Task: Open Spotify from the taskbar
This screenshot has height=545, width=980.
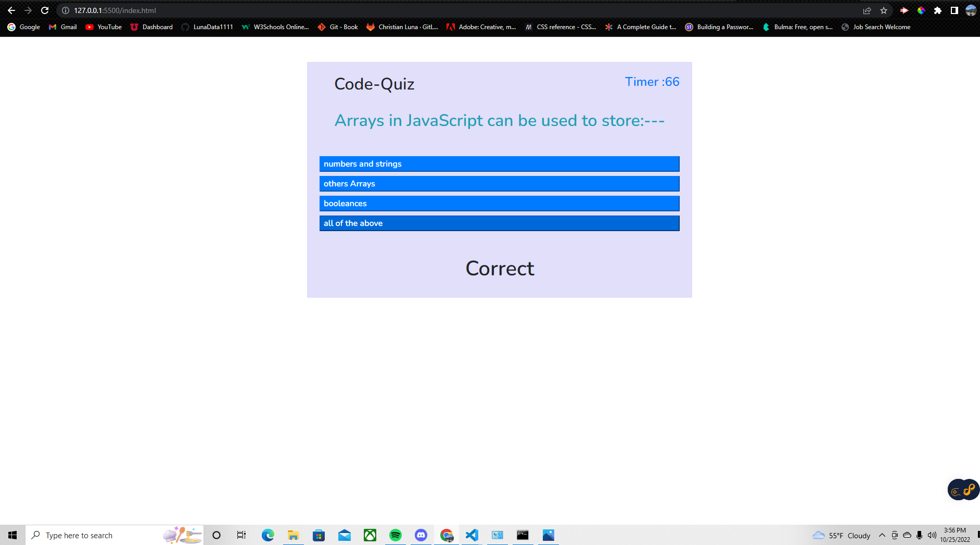Action: tap(396, 535)
